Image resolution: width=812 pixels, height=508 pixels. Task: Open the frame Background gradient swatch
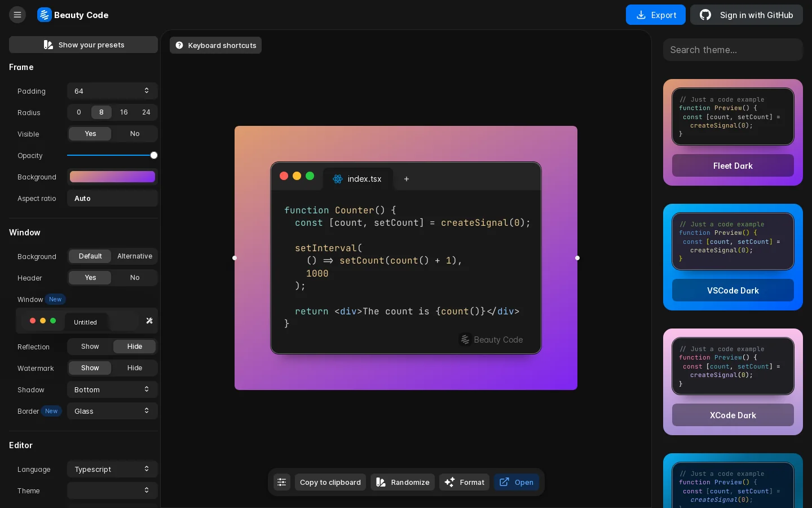pos(112,177)
